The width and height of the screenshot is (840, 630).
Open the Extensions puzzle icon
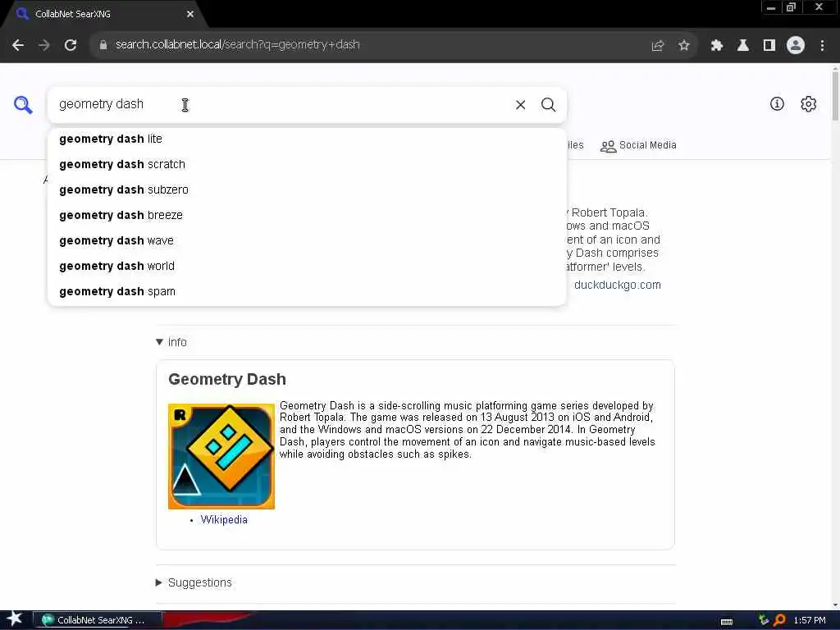click(x=717, y=46)
